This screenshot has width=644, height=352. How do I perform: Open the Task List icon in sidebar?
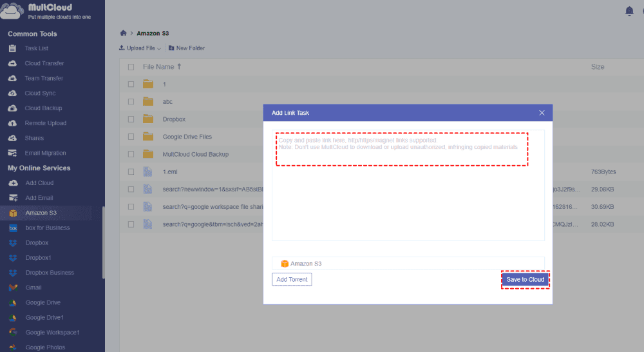(x=12, y=48)
